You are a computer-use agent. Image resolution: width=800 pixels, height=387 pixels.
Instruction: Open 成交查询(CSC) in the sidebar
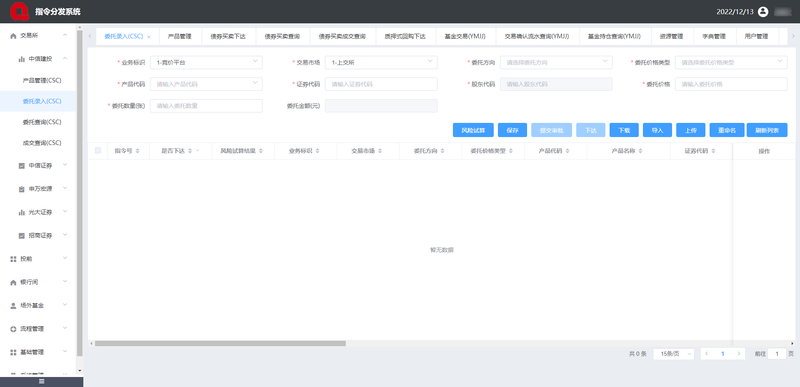tap(42, 143)
